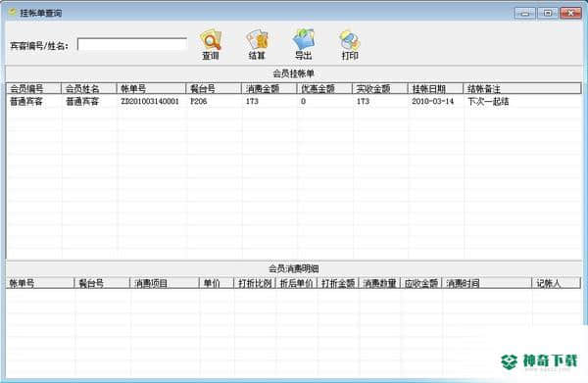Click the 查询 search icon
This screenshot has width=588, height=383.
coord(211,44)
